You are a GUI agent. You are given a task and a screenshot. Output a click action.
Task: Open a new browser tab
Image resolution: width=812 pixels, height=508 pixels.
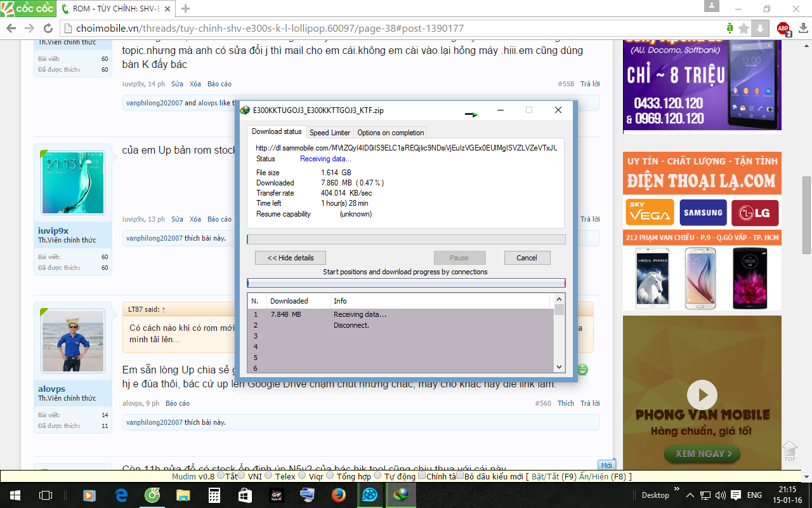point(185,9)
